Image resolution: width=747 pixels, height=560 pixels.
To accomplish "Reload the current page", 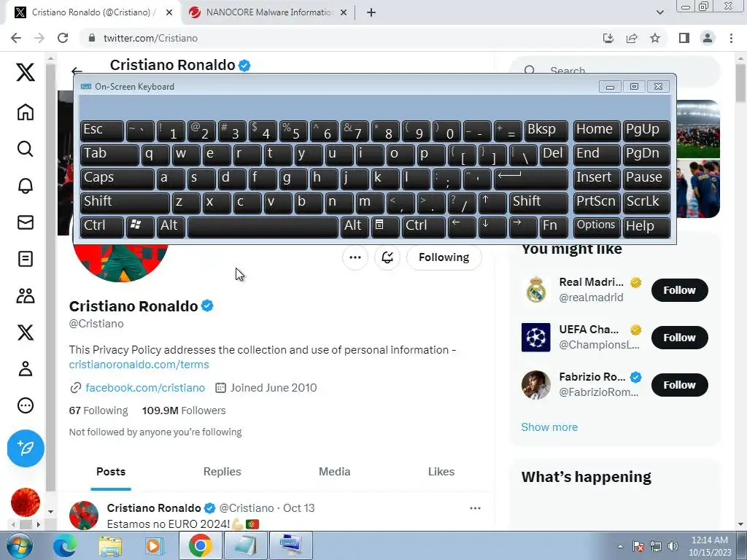I will coord(63,38).
